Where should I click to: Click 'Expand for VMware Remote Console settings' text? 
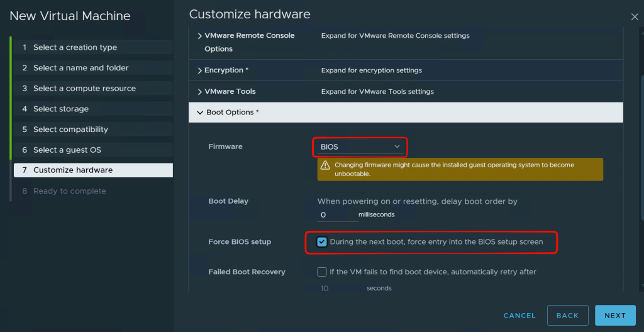(x=395, y=36)
